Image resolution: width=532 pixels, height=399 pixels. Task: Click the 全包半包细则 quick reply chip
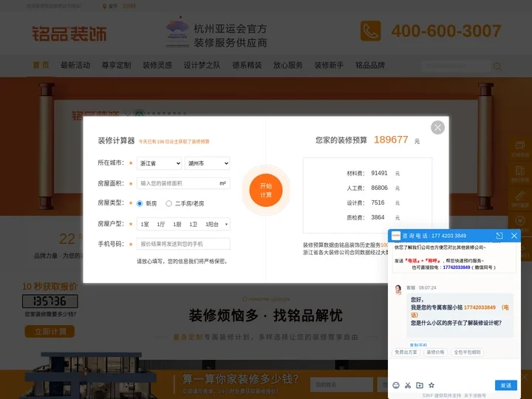tap(467, 352)
